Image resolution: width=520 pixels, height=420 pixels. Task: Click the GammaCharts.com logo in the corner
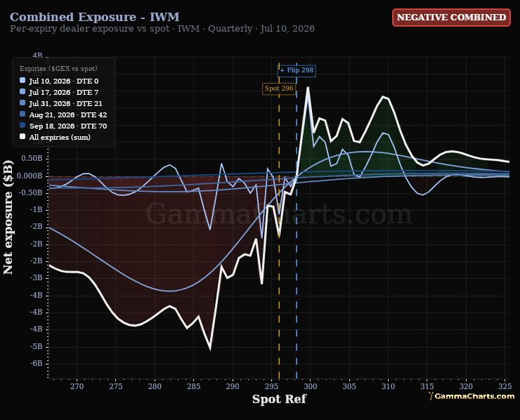pyautogui.click(x=472, y=396)
